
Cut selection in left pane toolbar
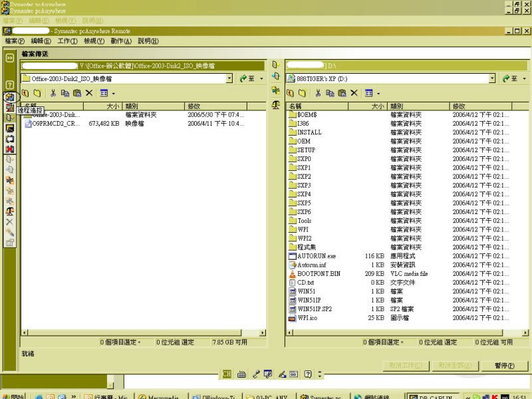pos(53,93)
